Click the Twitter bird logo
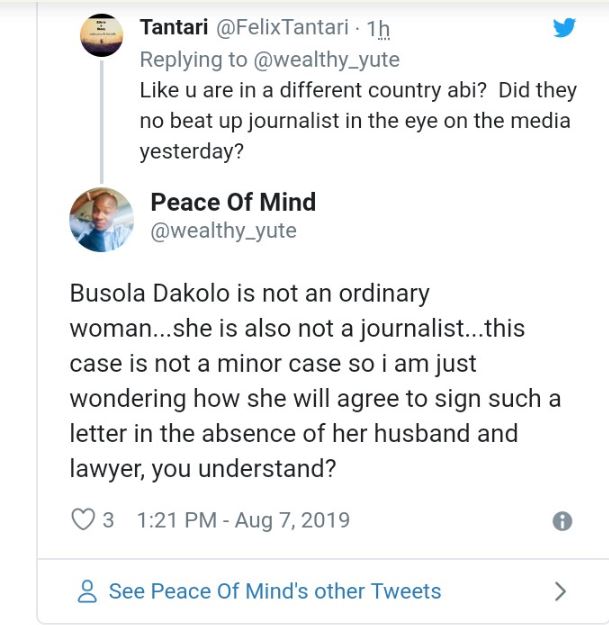This screenshot has width=609, height=625. click(564, 27)
